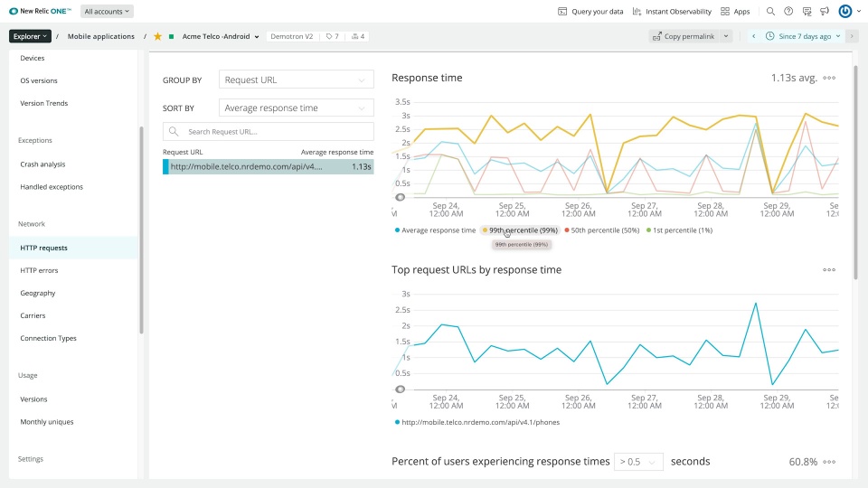Open Version Trends in sidebar
The height and width of the screenshot is (488, 868).
pos(43,103)
